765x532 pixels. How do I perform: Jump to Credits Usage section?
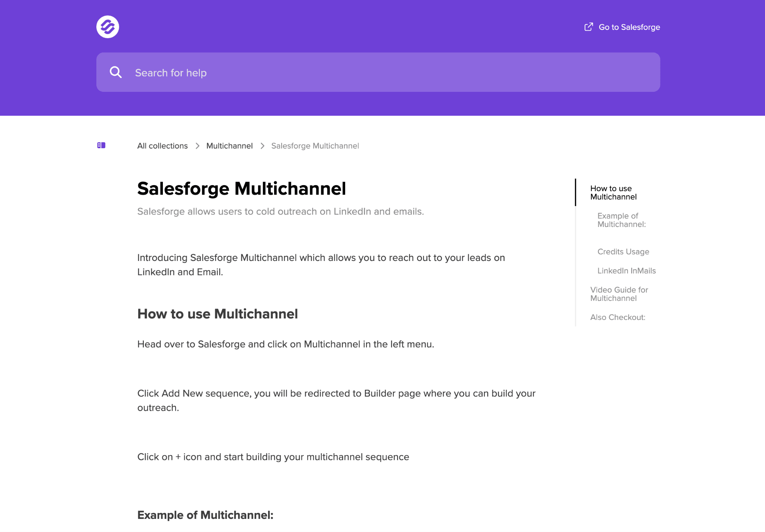coord(623,252)
